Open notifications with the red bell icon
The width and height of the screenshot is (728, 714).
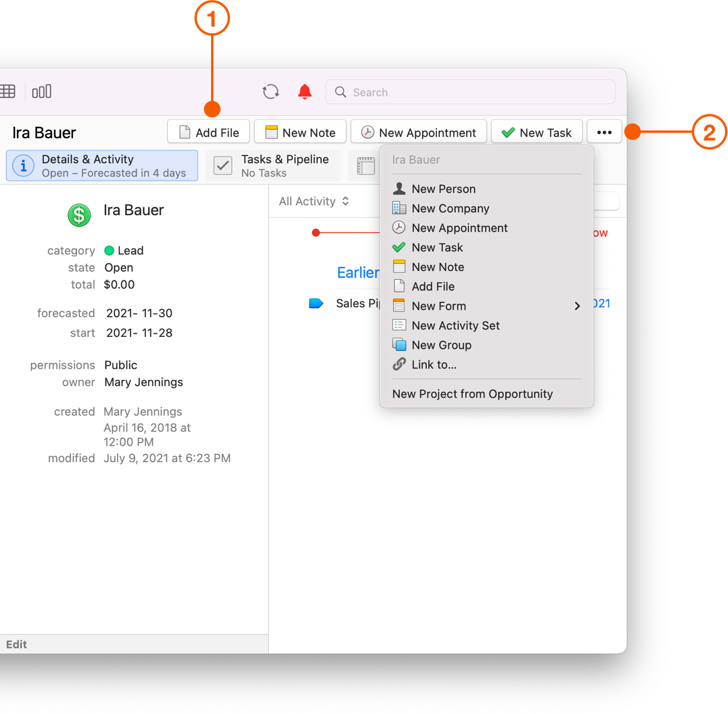(304, 92)
